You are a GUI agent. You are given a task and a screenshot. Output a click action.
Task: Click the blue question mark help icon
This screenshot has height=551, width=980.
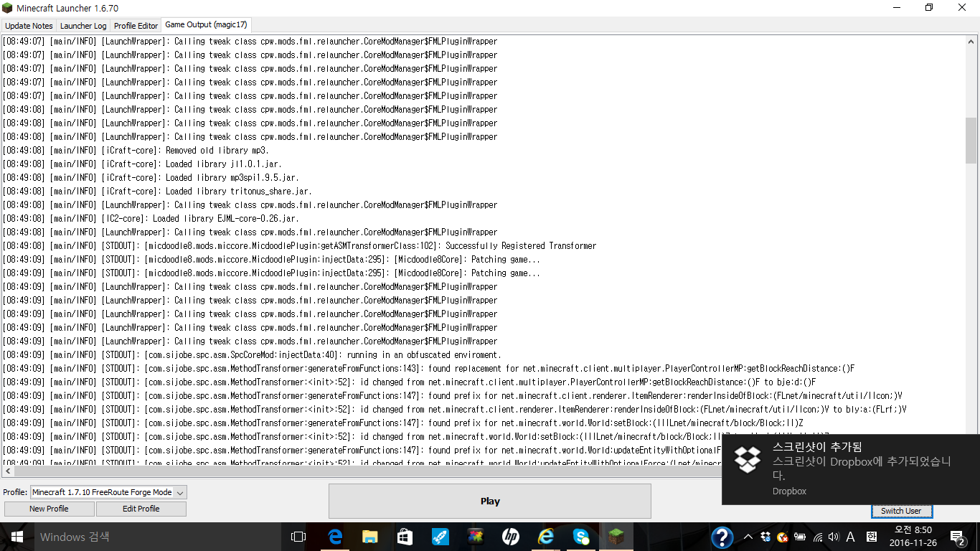pos(722,537)
